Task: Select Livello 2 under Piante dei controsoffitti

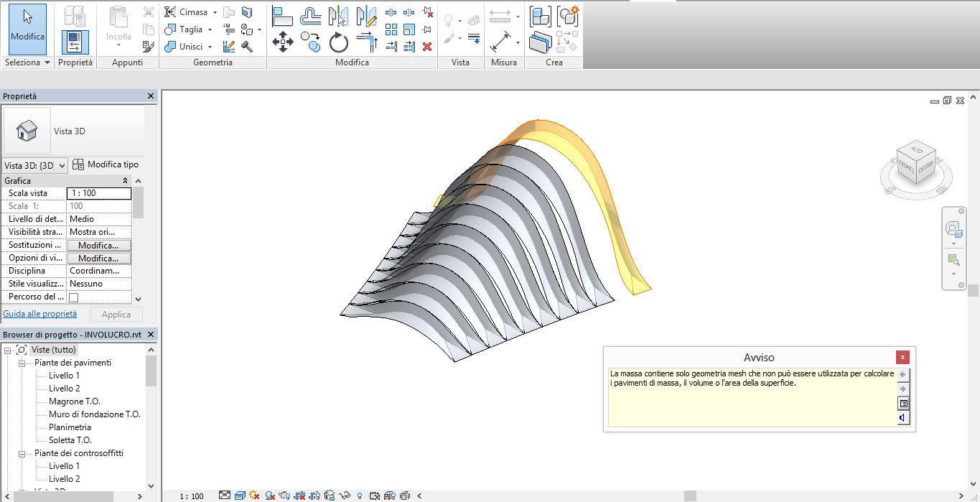Action: pos(64,479)
